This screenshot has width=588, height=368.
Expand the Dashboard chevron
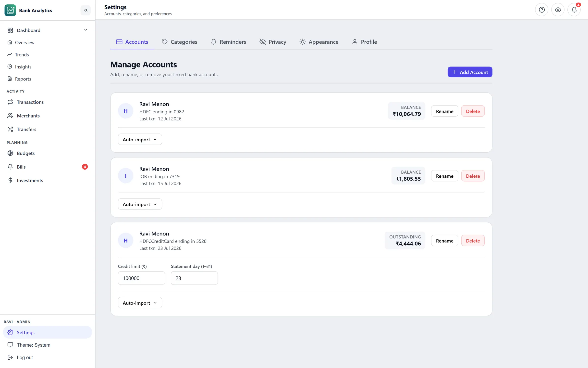(86, 30)
